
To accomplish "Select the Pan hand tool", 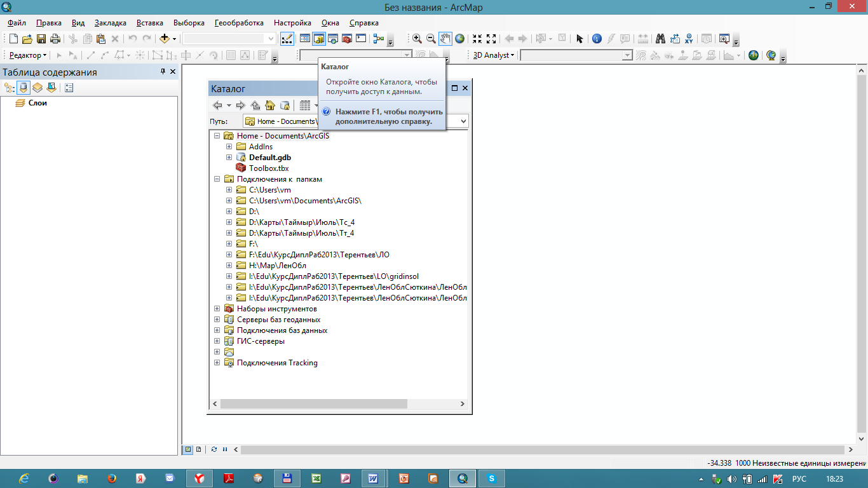I will (x=445, y=39).
